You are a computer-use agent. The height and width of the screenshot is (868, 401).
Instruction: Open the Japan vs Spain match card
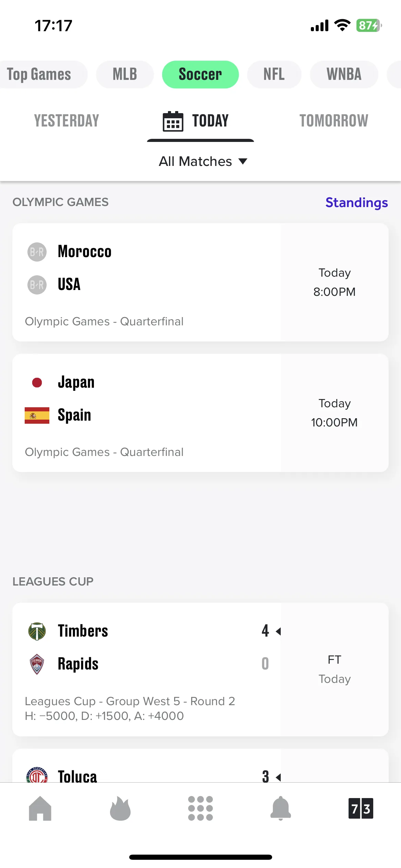coord(200,413)
